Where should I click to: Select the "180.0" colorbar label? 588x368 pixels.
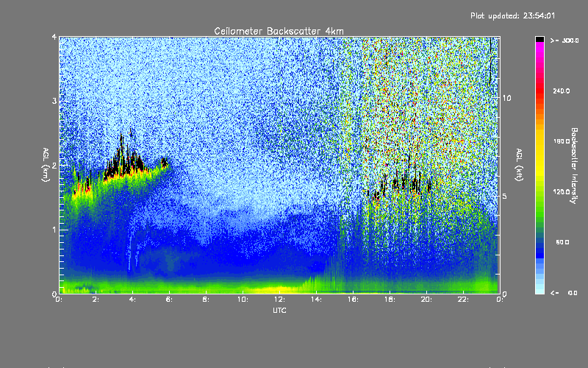pyautogui.click(x=562, y=141)
